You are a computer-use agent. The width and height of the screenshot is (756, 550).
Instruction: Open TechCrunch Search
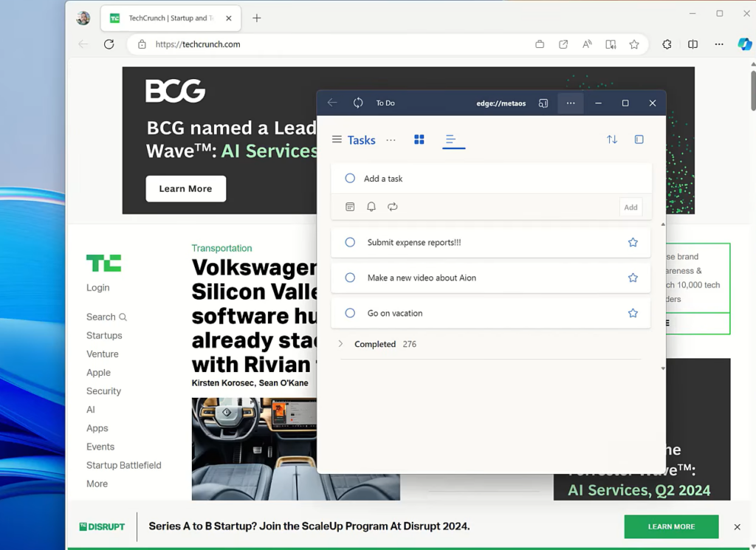[106, 317]
